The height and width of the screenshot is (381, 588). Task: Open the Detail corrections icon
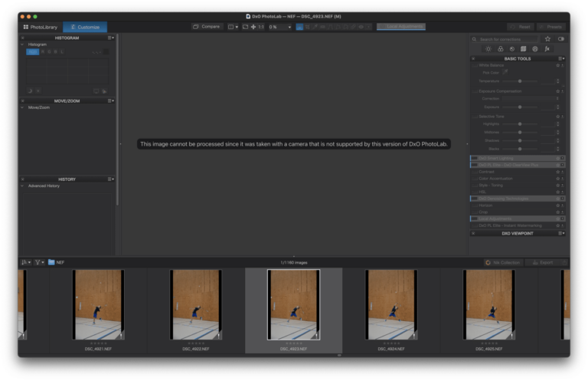(511, 48)
